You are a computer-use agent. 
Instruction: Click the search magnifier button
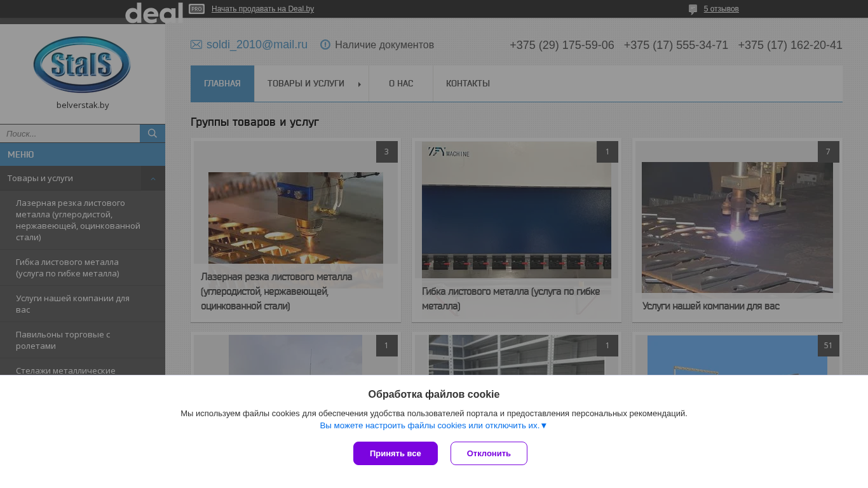[153, 133]
